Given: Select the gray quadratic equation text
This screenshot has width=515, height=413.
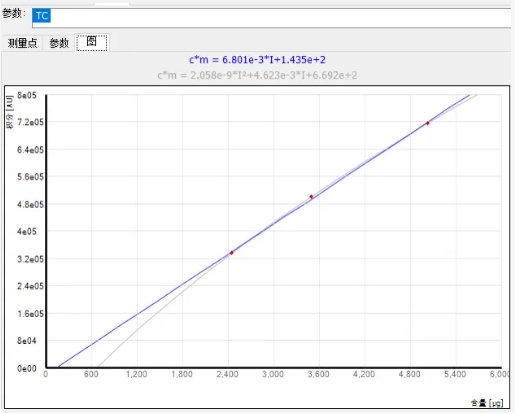Looking at the screenshot, I should [x=257, y=75].
